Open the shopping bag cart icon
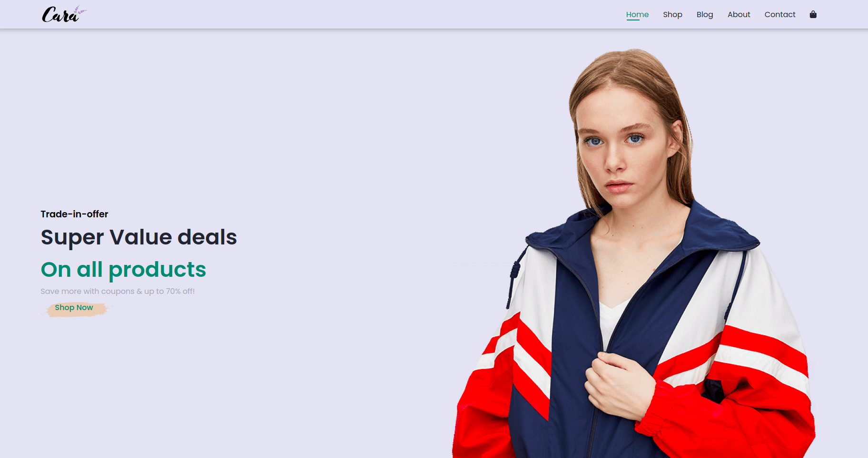The height and width of the screenshot is (458, 868). [x=813, y=14]
